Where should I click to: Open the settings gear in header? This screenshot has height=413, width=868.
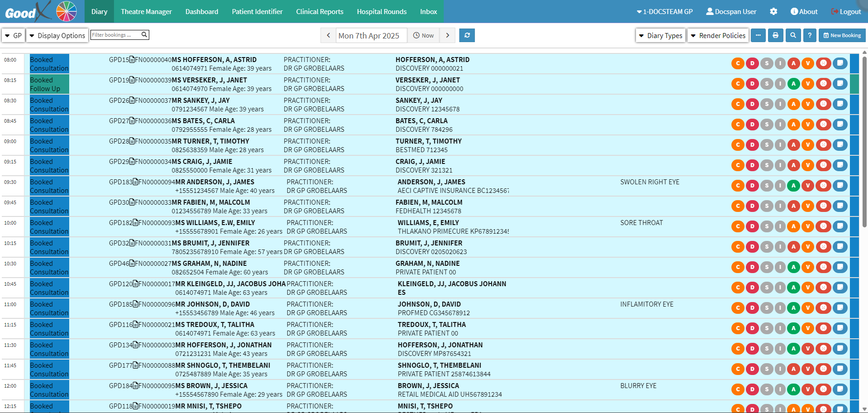point(773,11)
